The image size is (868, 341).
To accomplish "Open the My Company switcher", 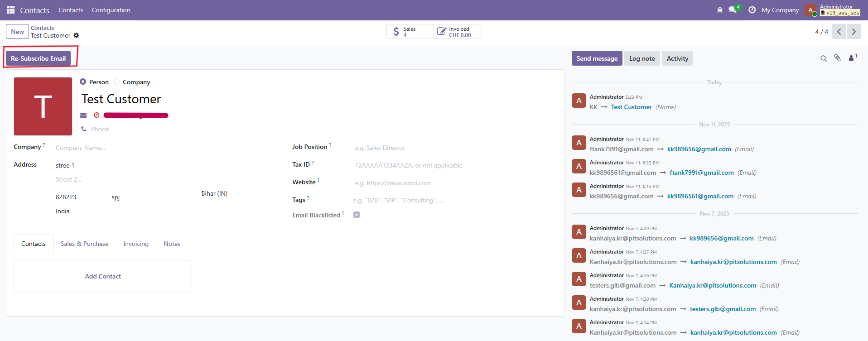I will click(780, 10).
